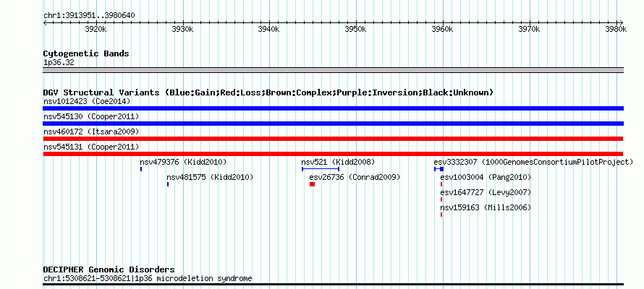Click the nsv481575 (Kidd2010) variant marker
The image size is (644, 289).
[168, 184]
